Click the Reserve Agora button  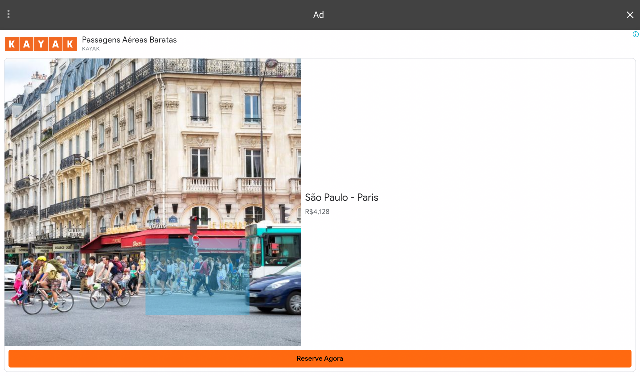click(320, 358)
